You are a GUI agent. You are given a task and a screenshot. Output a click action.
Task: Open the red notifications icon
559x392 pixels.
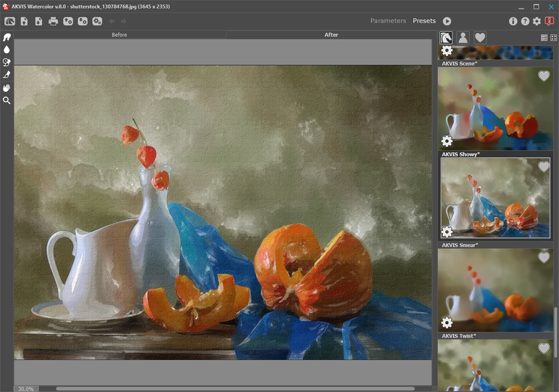(549, 21)
